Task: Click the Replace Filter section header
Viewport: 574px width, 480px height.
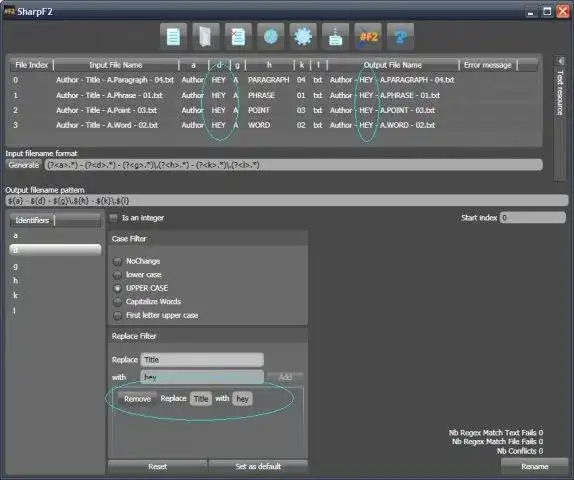Action: [208, 336]
